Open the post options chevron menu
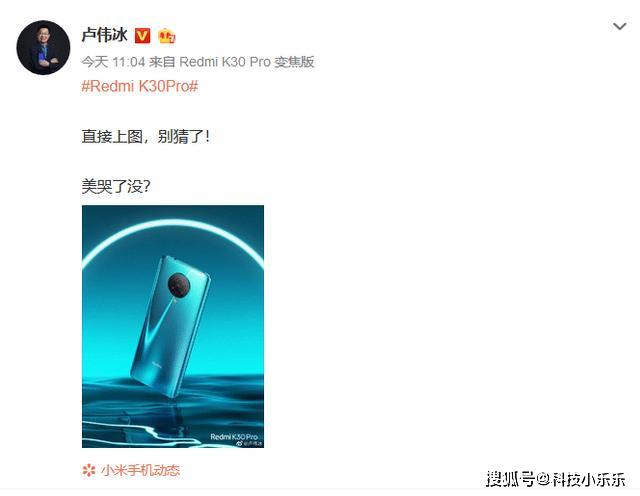Image resolution: width=640 pixels, height=496 pixels. pos(620,27)
